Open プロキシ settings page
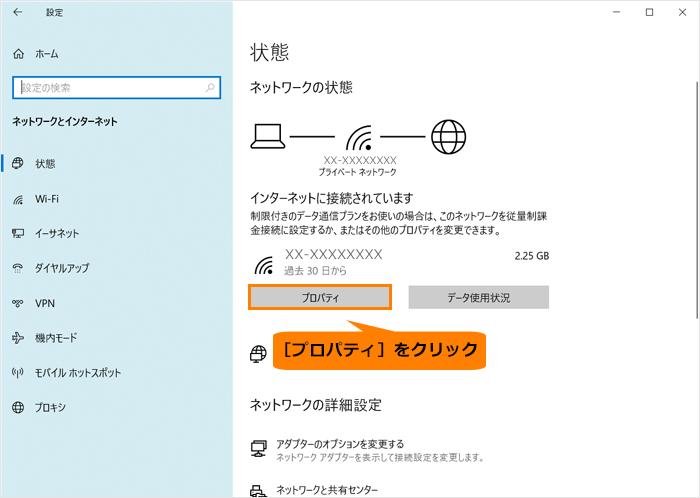This screenshot has width=700, height=498. click(50, 407)
